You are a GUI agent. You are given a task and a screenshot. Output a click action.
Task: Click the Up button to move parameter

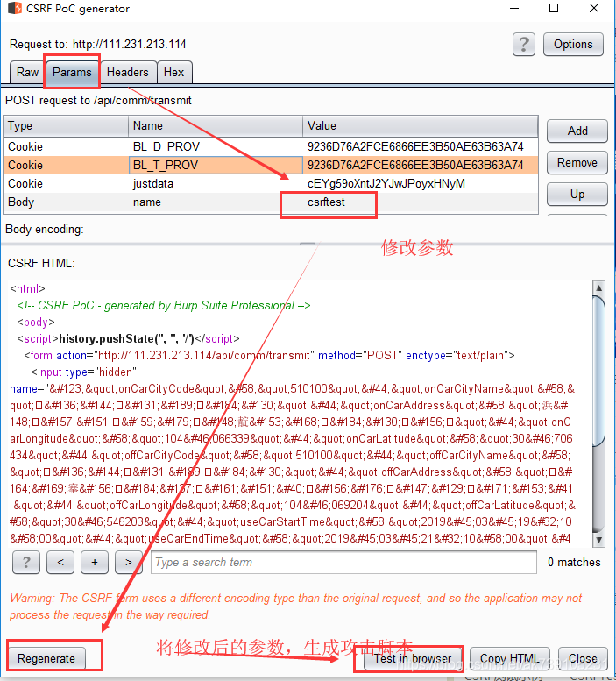(577, 195)
